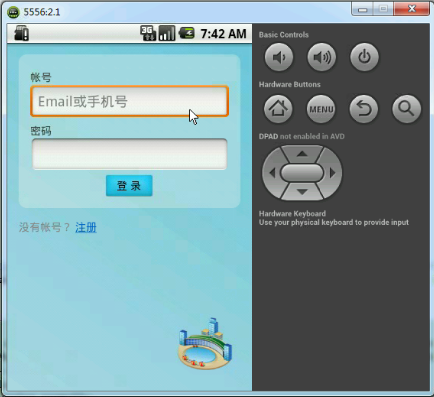
Task: Maximize the emulator window
Action: click(383, 9)
